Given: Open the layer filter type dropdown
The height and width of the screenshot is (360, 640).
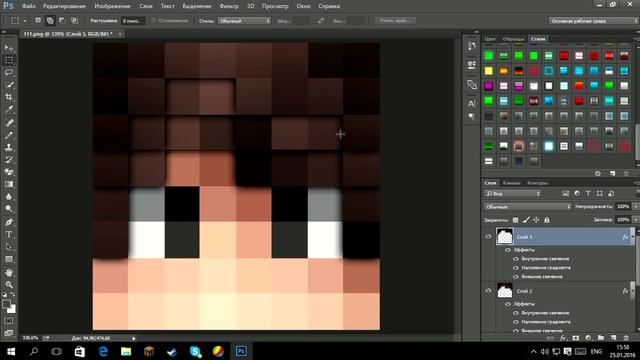Looking at the screenshot, I should (513, 193).
